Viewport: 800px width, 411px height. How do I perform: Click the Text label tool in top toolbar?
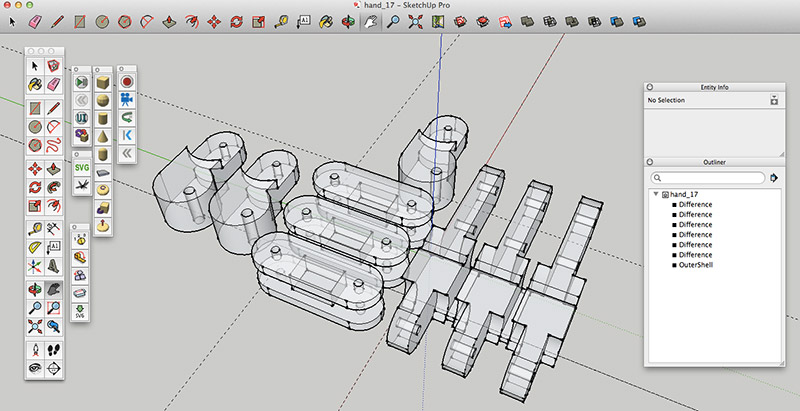(x=304, y=20)
